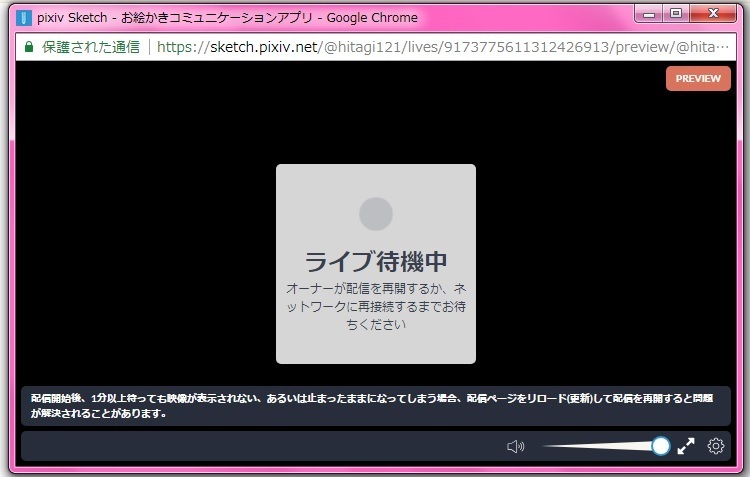Click the sketch.pixiv.net URL address bar
Screen dimensions: 750x477
[x=442, y=47]
